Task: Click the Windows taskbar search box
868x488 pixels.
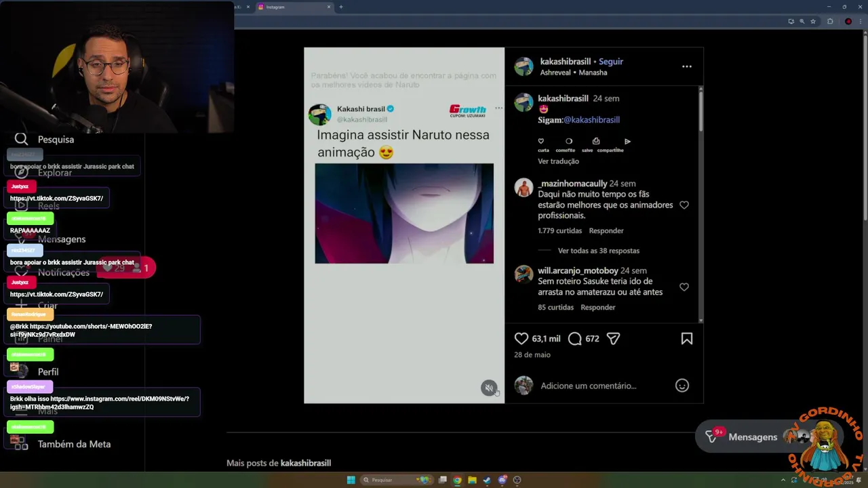Action: [397, 480]
